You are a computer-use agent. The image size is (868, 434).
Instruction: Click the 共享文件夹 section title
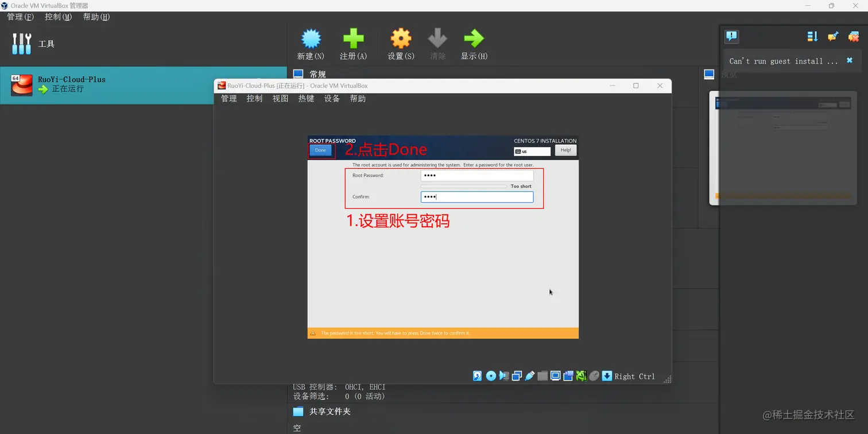coord(330,412)
